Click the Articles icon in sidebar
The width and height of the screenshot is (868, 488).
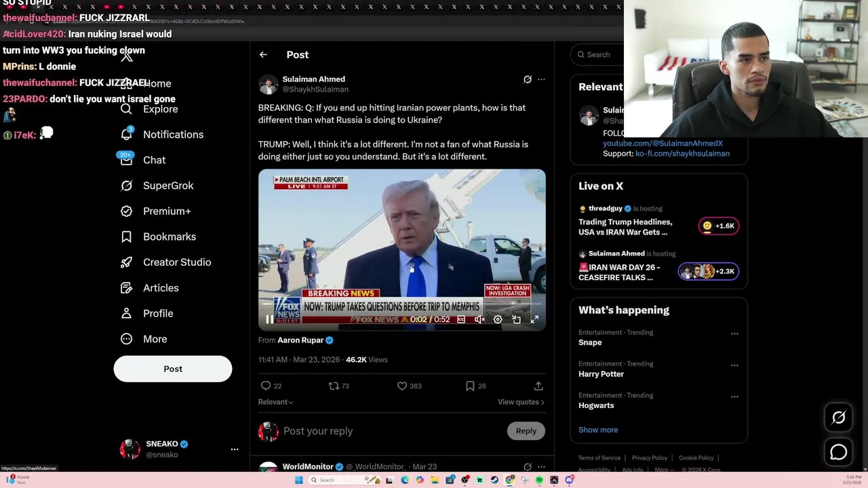126,288
